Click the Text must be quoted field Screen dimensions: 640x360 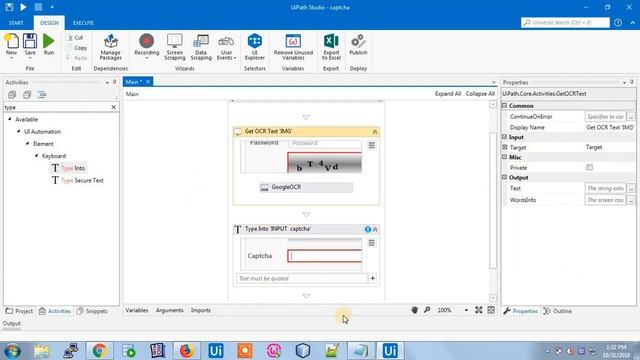[302, 278]
